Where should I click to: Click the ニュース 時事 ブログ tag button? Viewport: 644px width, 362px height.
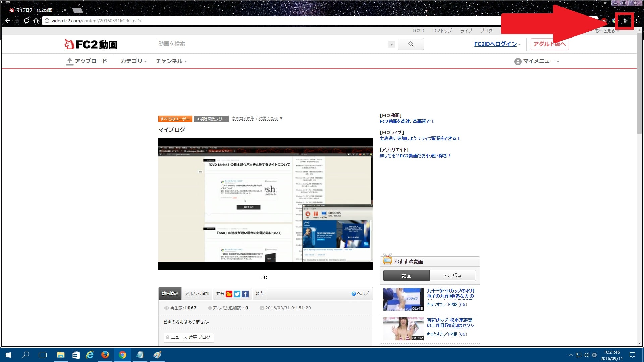point(189,337)
